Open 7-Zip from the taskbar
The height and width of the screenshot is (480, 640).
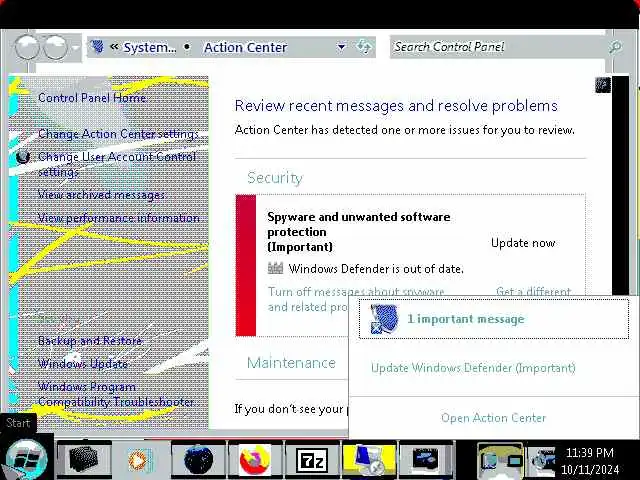tap(312, 461)
